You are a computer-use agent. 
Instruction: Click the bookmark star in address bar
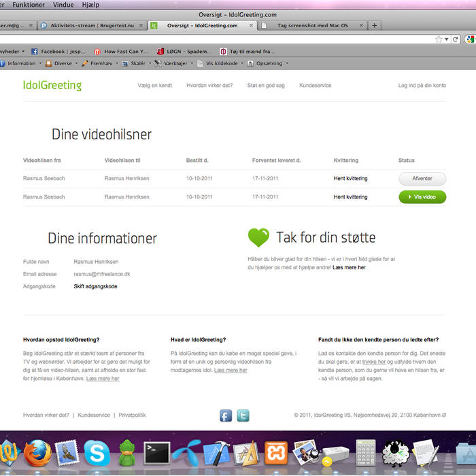pos(439,39)
